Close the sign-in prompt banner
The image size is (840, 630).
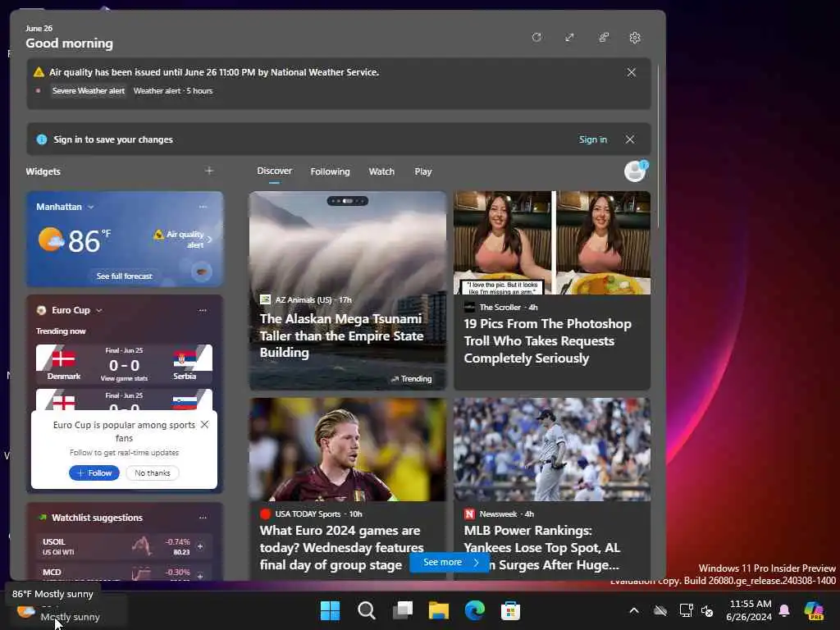[x=630, y=139]
